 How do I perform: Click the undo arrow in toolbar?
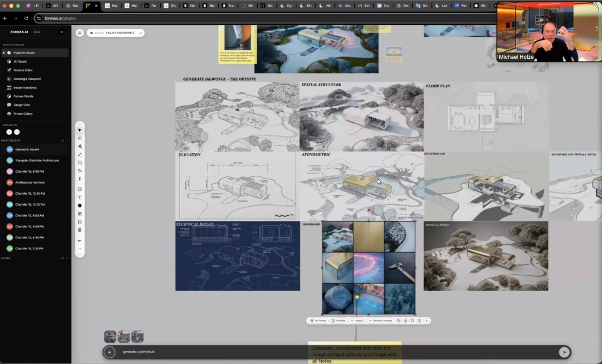point(80,241)
